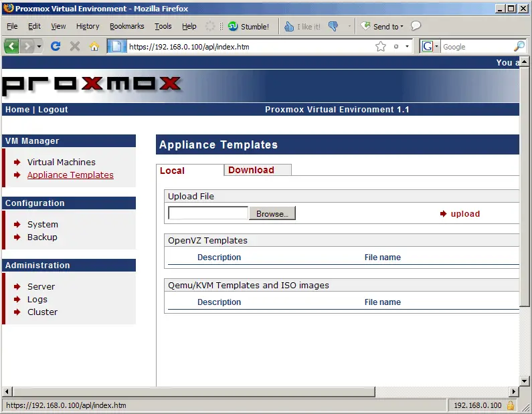Open Server administration

coord(41,286)
